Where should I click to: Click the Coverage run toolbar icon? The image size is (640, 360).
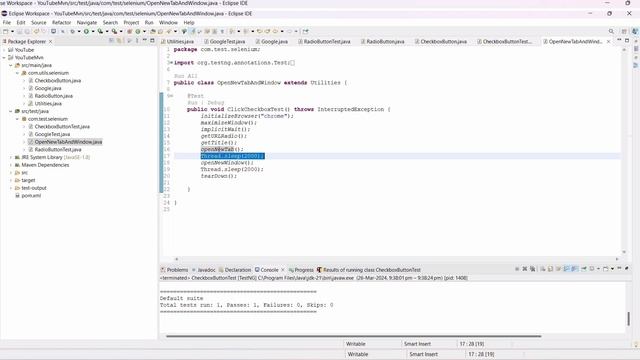(x=100, y=31)
